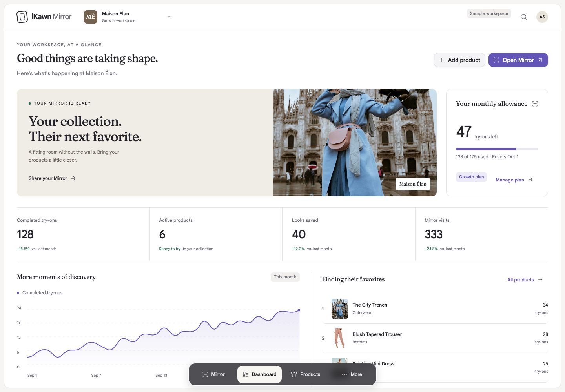Click the arrow beside All products
The image size is (565, 392).
click(540, 279)
